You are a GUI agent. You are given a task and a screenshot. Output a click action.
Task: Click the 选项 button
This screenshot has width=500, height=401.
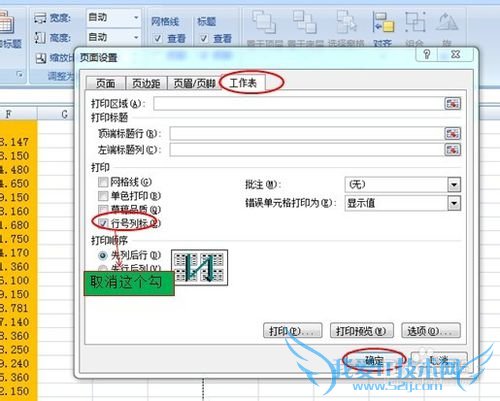[x=431, y=331]
